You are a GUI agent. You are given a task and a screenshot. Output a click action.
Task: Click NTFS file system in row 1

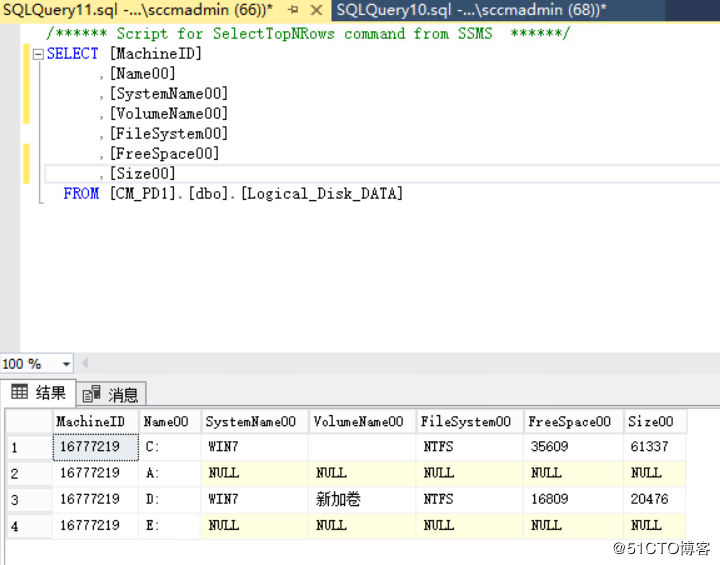(469, 447)
